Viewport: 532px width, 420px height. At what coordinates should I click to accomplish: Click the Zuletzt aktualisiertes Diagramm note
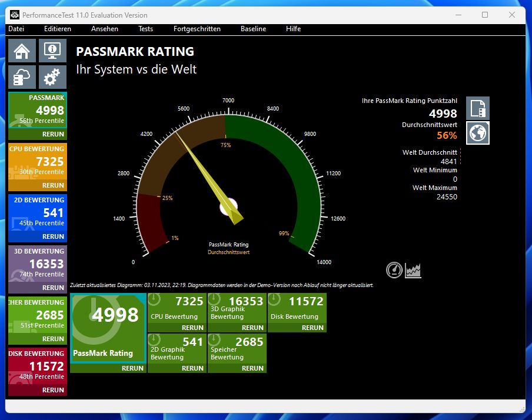[221, 285]
